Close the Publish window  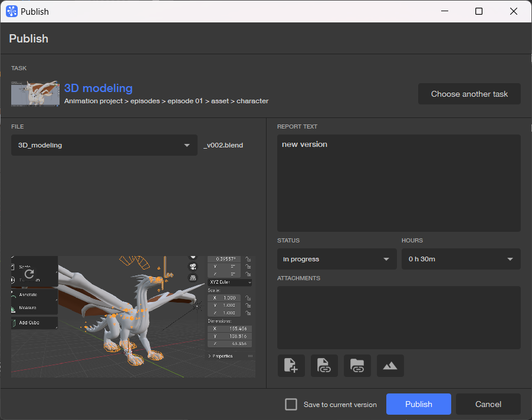(513, 11)
